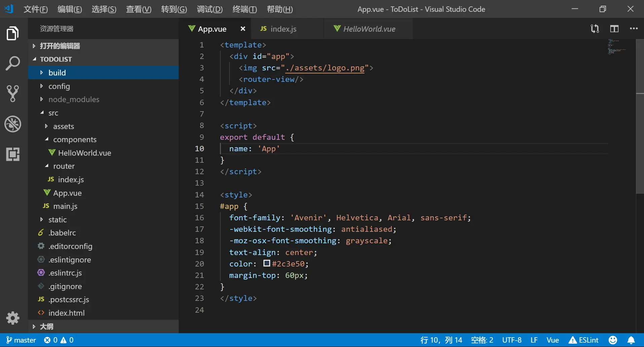Click errors and warnings count in status bar
The width and height of the screenshot is (644, 347).
[x=59, y=340]
